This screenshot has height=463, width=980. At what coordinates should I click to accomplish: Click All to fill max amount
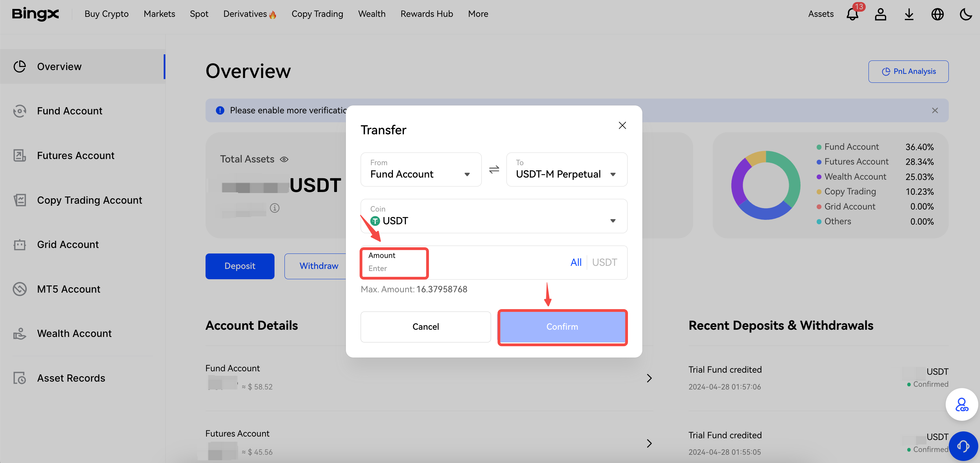[575, 262]
